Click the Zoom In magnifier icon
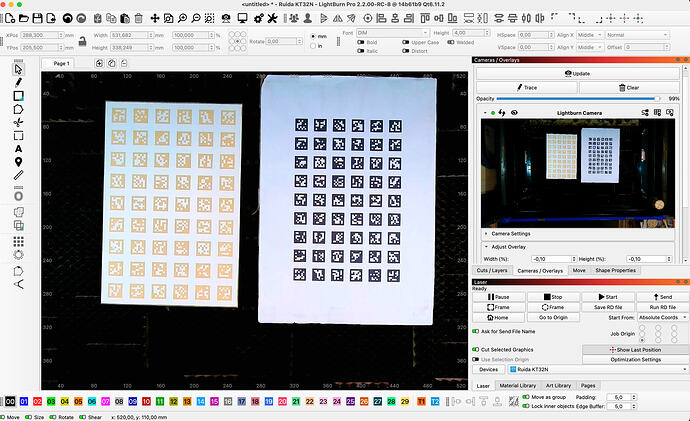This screenshot has height=421, width=690. 182,18
